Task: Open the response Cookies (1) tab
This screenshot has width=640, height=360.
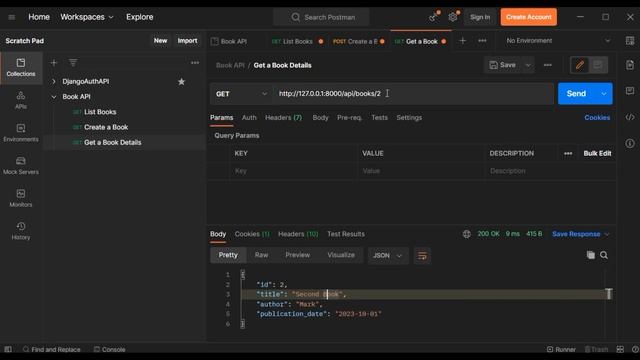Action: (x=252, y=234)
